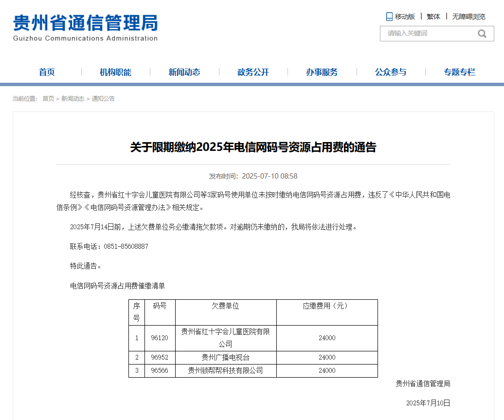Open the 移动版 mobile version link
This screenshot has height=420, width=504.
coord(405,17)
